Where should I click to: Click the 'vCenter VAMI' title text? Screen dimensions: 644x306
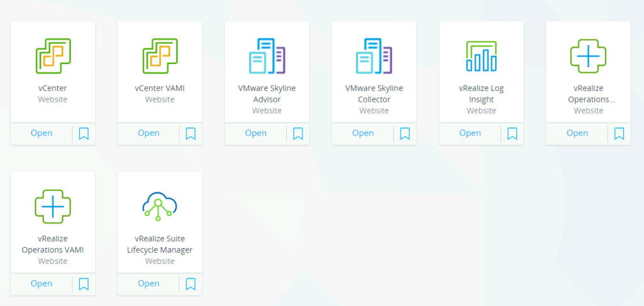click(160, 88)
